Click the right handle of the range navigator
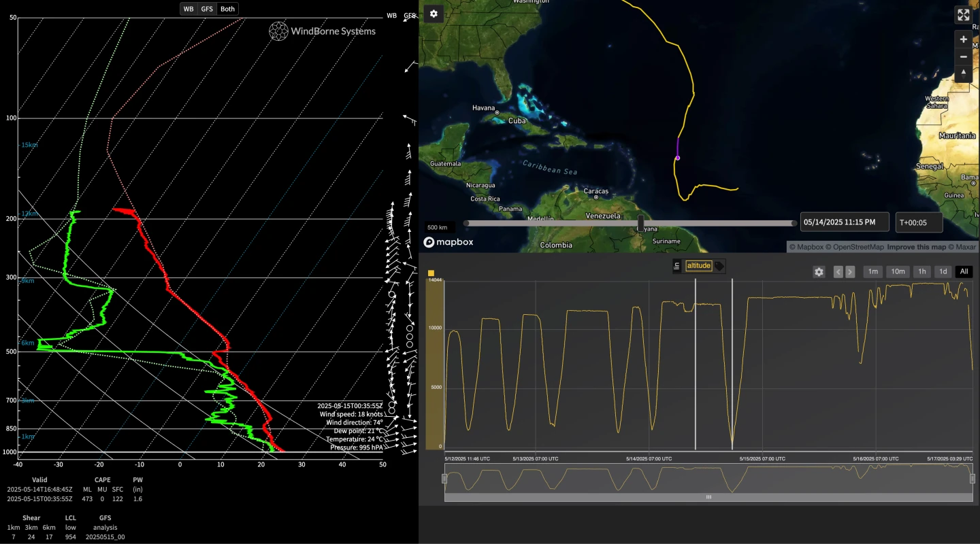980x544 pixels. (x=973, y=479)
